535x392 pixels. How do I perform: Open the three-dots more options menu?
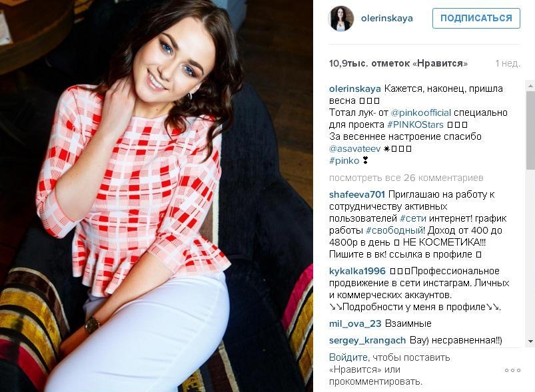pos(512,370)
